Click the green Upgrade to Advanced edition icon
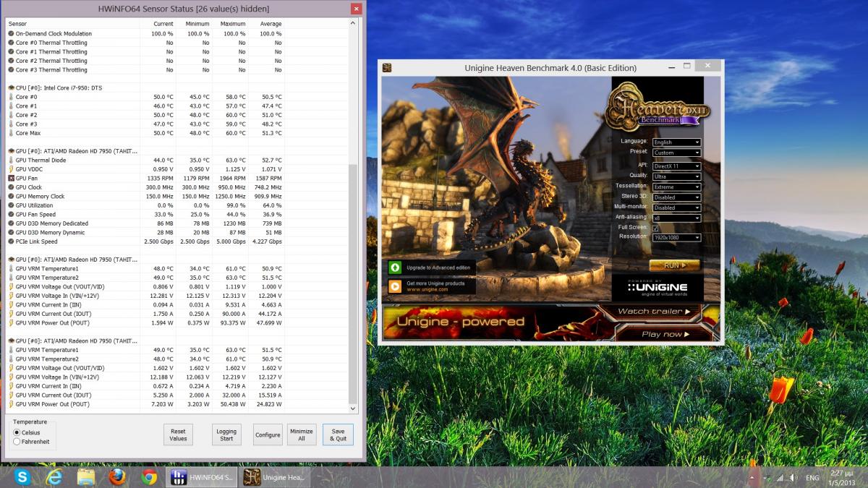This screenshot has width=868, height=488. (395, 267)
